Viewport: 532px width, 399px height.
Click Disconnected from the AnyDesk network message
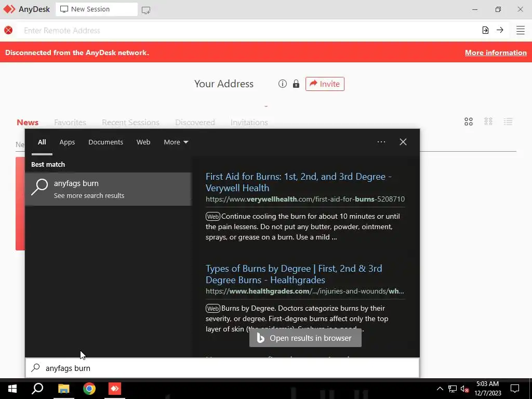(x=77, y=52)
